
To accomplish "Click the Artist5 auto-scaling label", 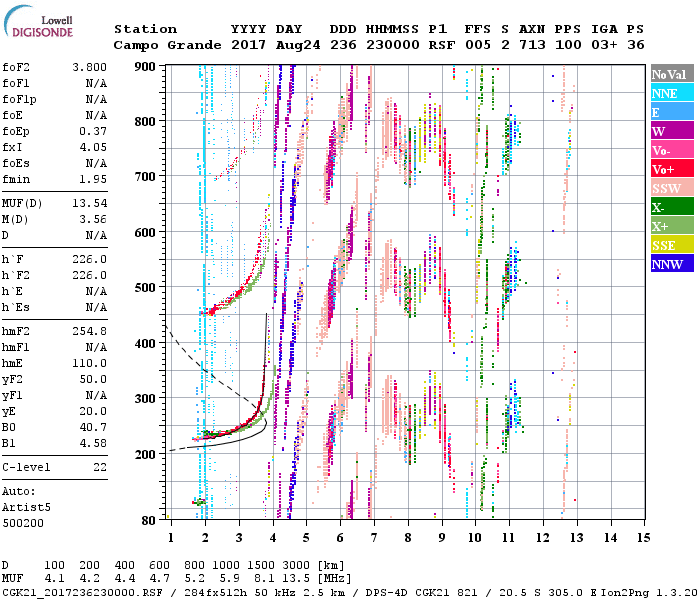I will coord(27,507).
